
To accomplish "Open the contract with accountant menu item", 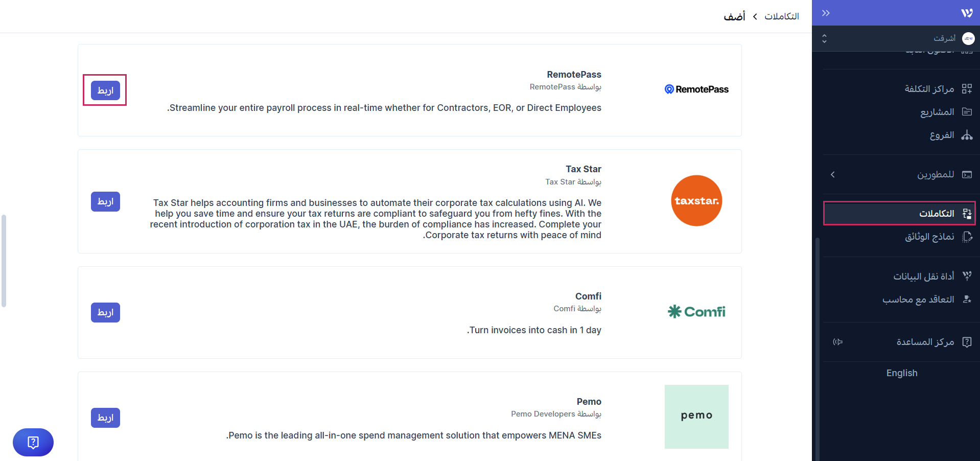I will pos(918,299).
